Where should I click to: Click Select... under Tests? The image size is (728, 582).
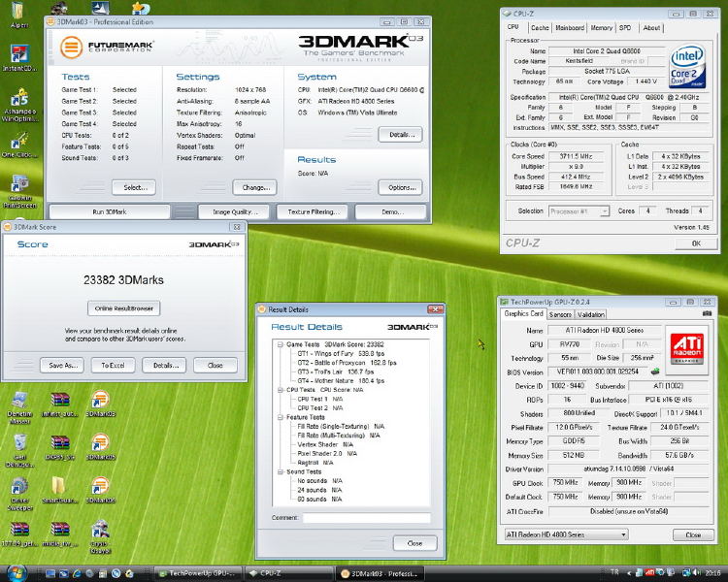point(135,187)
